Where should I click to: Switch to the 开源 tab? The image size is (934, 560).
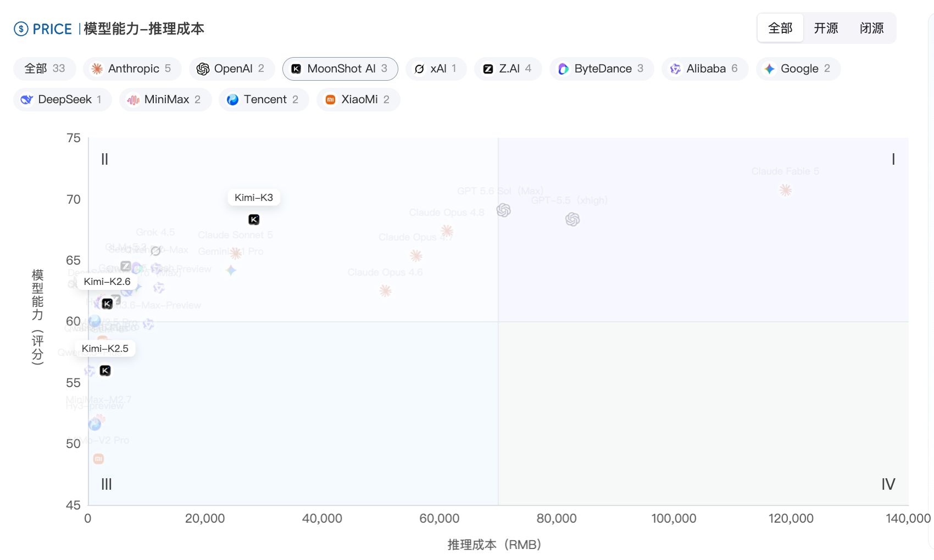pyautogui.click(x=826, y=28)
